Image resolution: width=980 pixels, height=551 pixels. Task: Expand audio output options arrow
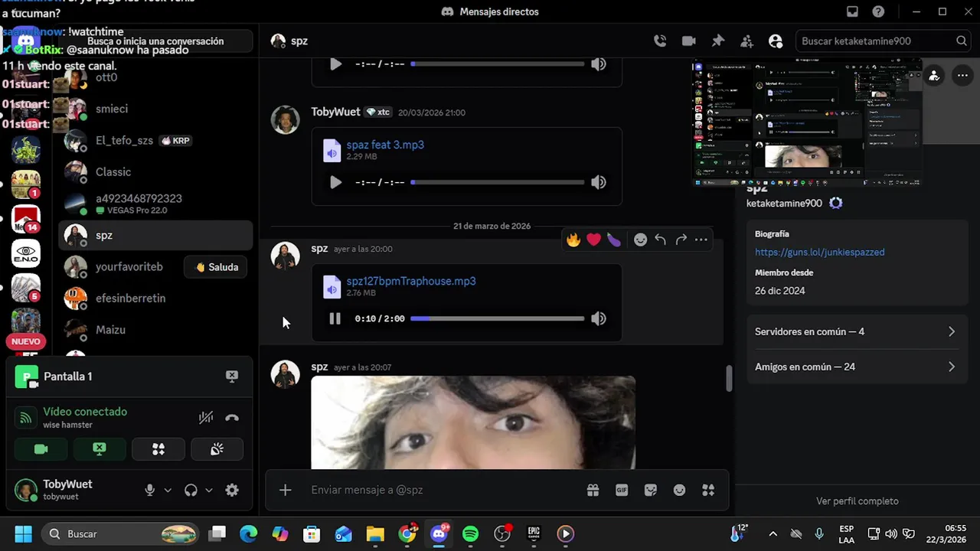[208, 490]
